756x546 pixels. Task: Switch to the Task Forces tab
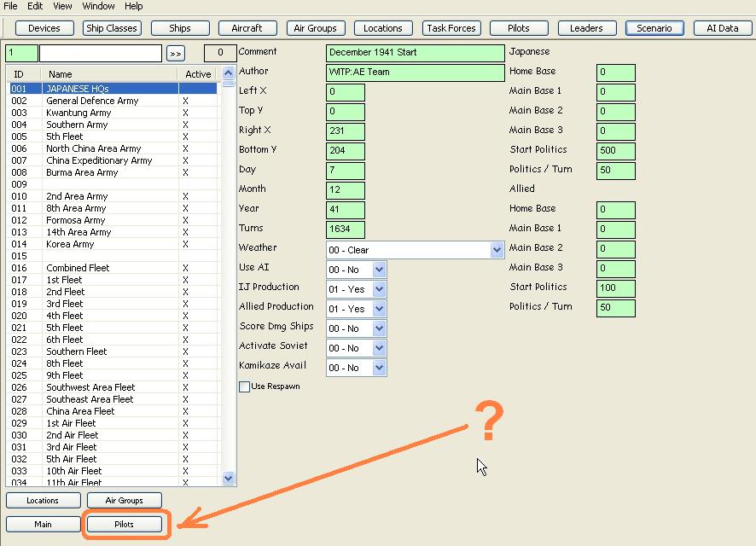click(451, 28)
